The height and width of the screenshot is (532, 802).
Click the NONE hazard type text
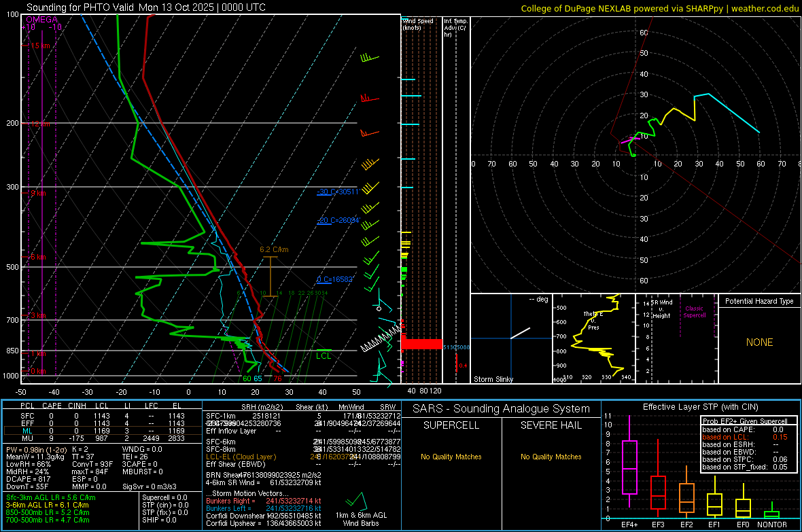(759, 342)
